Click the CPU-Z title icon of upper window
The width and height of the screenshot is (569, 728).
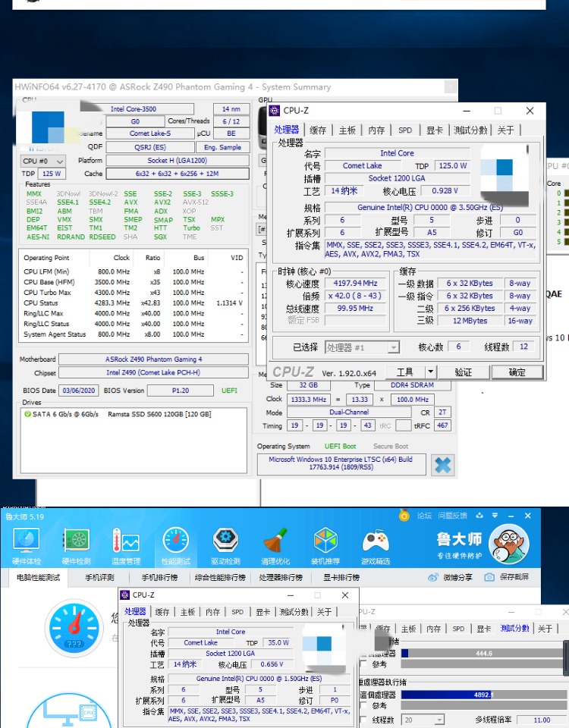click(x=275, y=111)
